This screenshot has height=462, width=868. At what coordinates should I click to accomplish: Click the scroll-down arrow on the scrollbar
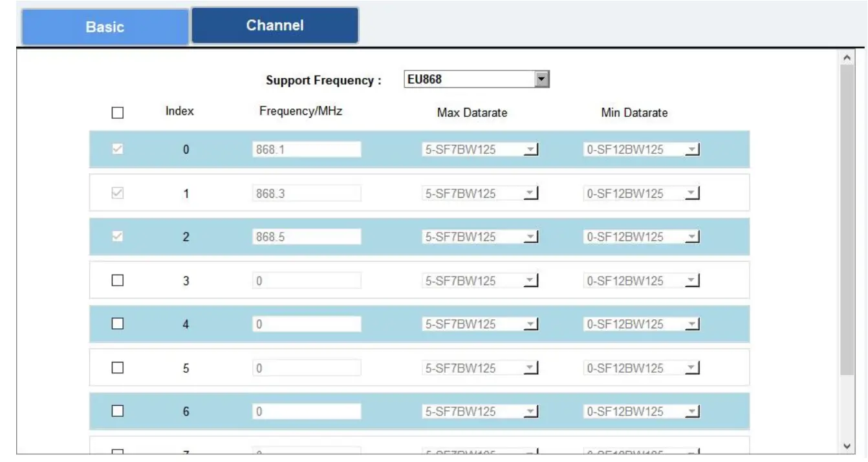click(847, 446)
